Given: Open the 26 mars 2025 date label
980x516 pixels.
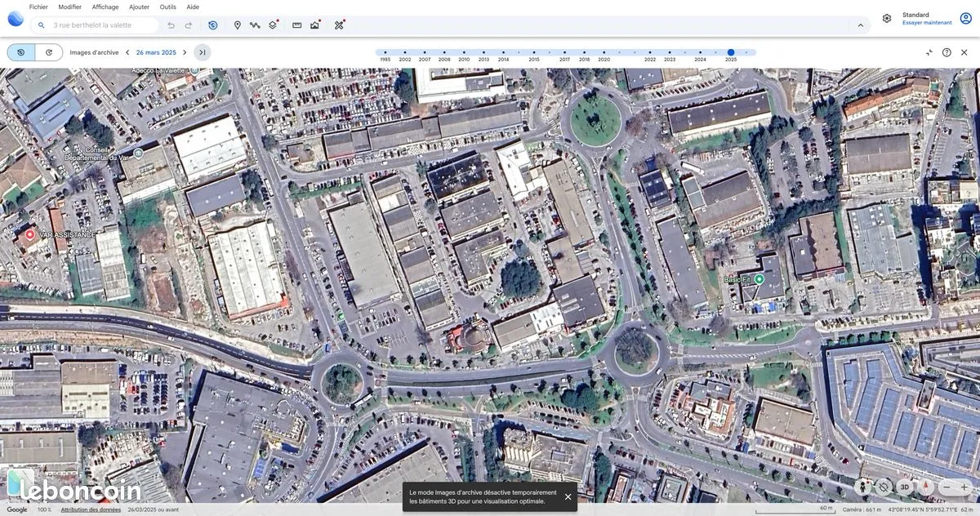Looking at the screenshot, I should [156, 52].
